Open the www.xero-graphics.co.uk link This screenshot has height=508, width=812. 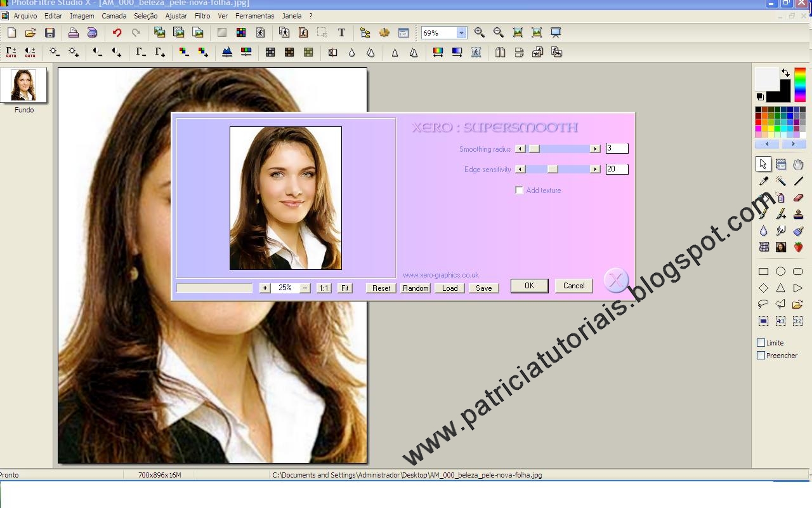(441, 275)
